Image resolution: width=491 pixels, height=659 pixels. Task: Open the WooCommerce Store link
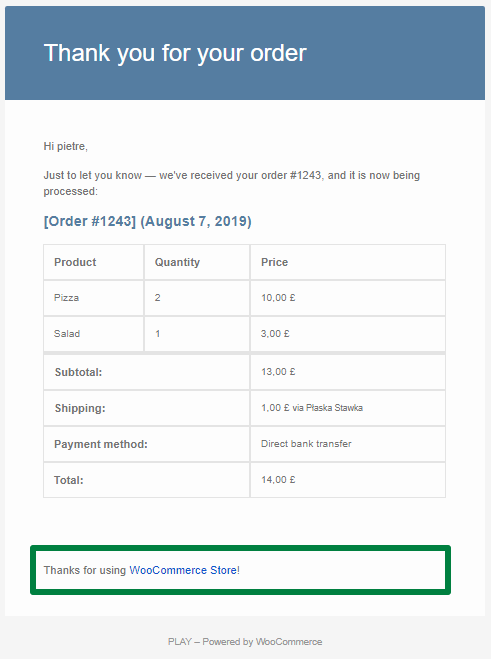click(183, 570)
